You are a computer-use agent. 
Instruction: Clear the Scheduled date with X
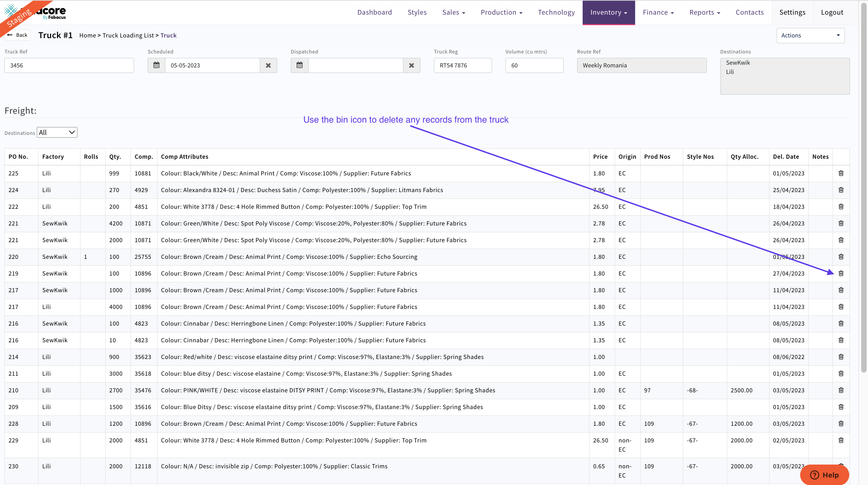coord(268,65)
